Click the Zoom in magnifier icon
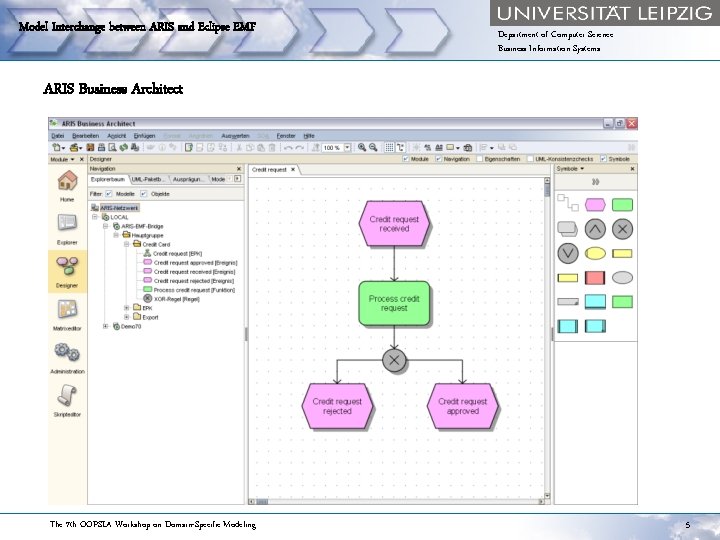 [362, 147]
